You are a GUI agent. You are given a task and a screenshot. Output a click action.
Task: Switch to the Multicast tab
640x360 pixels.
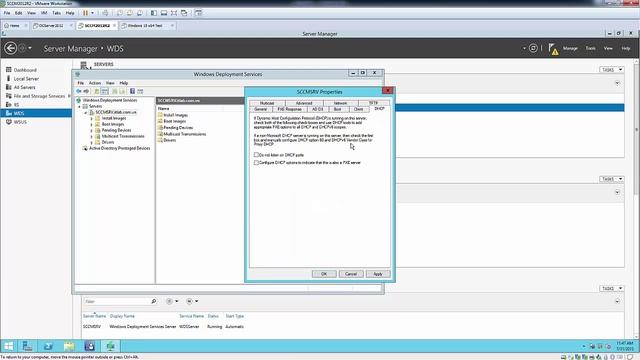point(267,103)
